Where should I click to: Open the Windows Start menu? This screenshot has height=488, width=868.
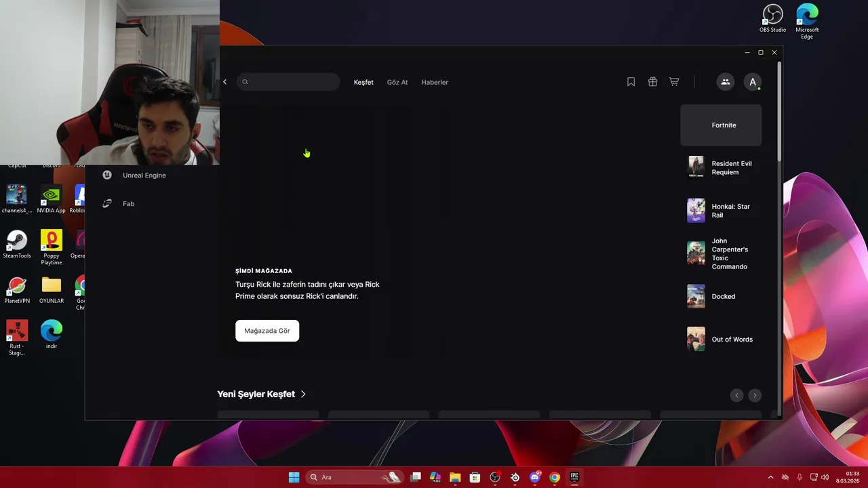coord(294,477)
